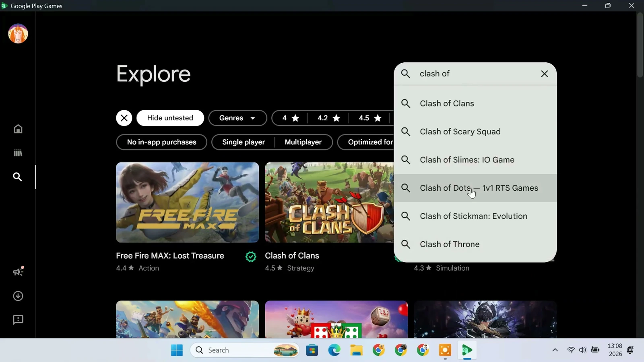Open Windows Start menu
This screenshot has width=644, height=362.
tap(177, 350)
